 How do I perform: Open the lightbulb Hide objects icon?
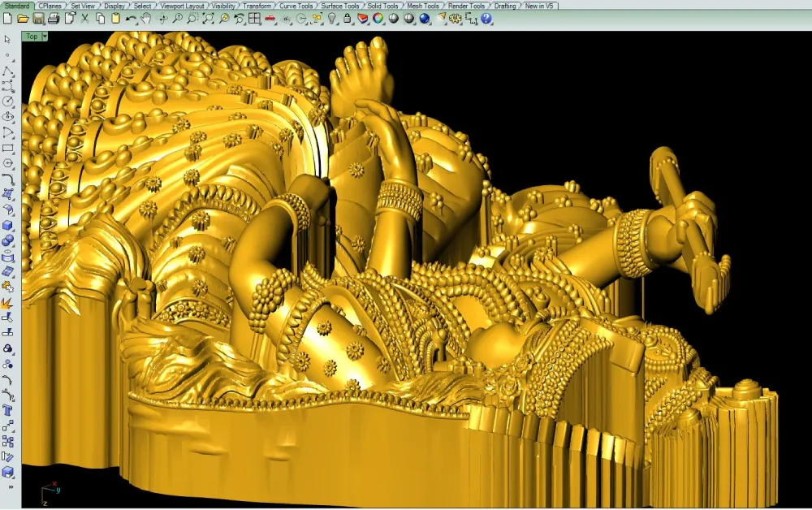click(x=332, y=19)
